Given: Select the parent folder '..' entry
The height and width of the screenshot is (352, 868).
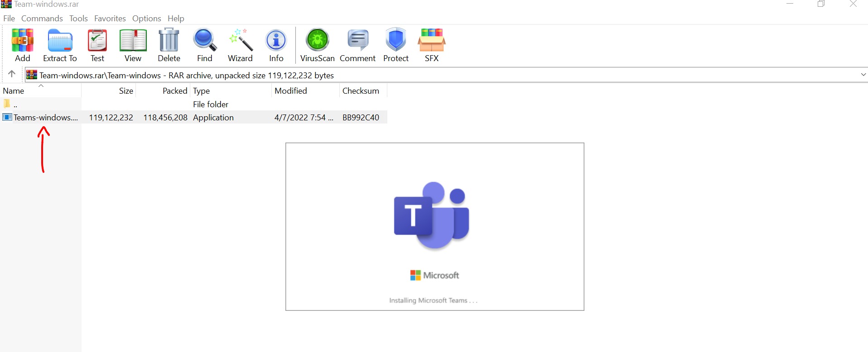Looking at the screenshot, I should click(15, 105).
